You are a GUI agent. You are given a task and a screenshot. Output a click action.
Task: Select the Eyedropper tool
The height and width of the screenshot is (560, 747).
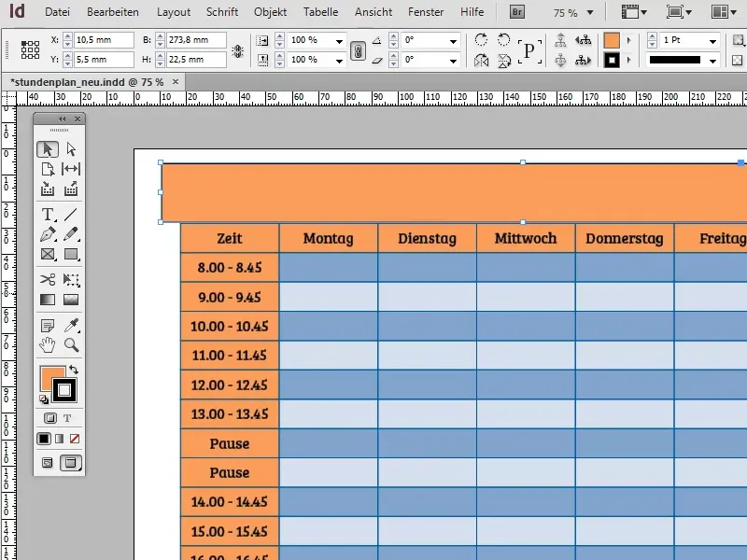pyautogui.click(x=71, y=326)
